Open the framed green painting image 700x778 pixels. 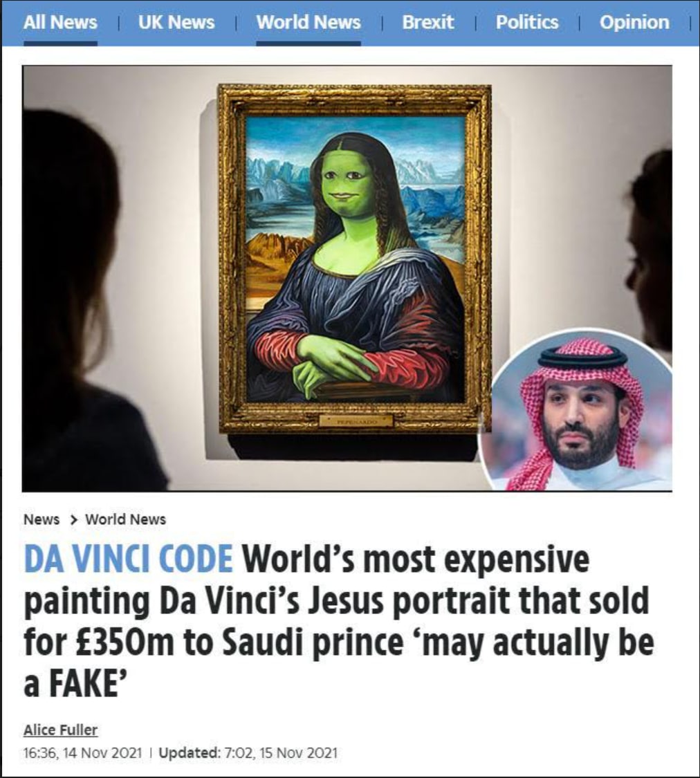point(355,259)
